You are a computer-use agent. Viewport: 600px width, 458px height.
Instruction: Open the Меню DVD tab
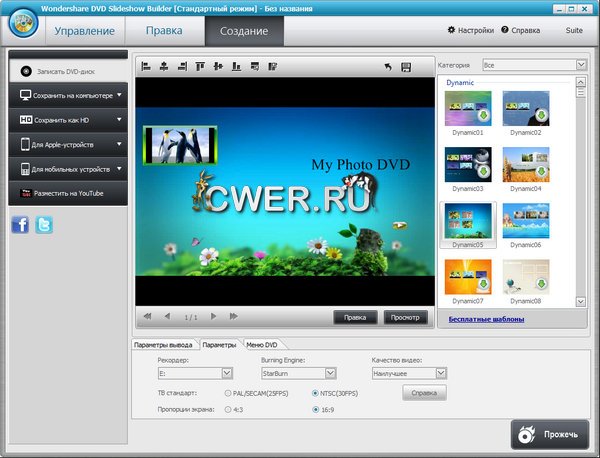(261, 344)
